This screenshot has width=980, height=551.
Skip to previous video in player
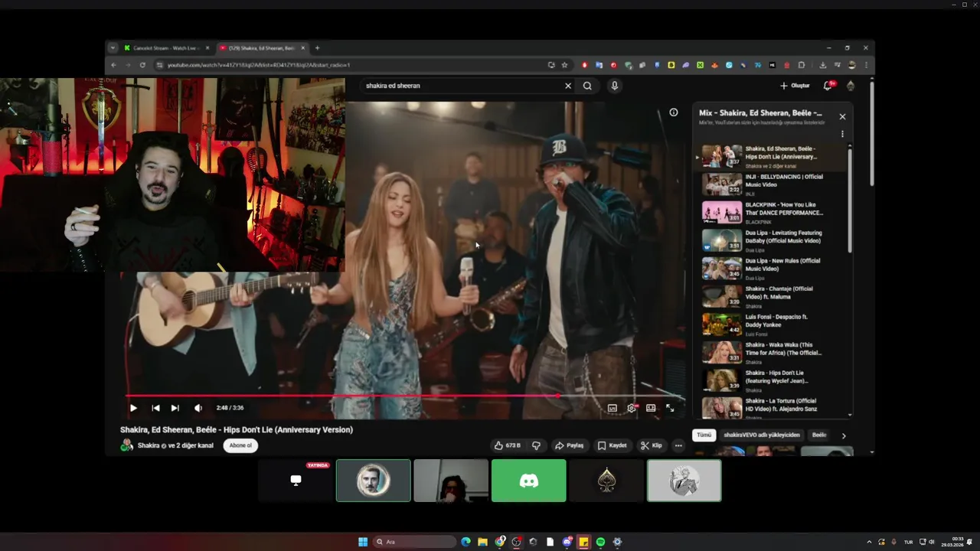click(x=155, y=408)
